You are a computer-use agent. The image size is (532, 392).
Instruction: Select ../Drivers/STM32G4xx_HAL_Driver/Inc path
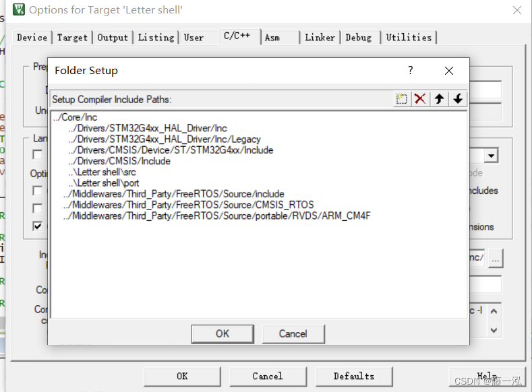(148, 128)
